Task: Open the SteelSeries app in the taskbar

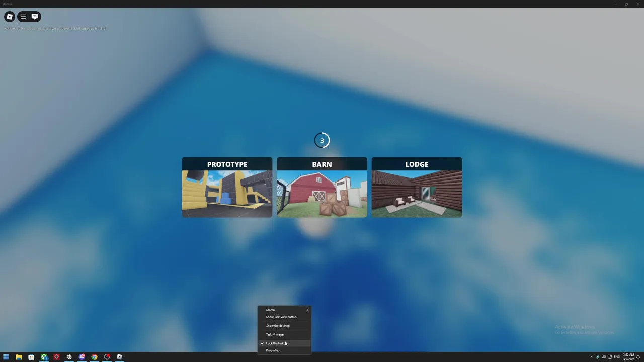Action: [69, 357]
